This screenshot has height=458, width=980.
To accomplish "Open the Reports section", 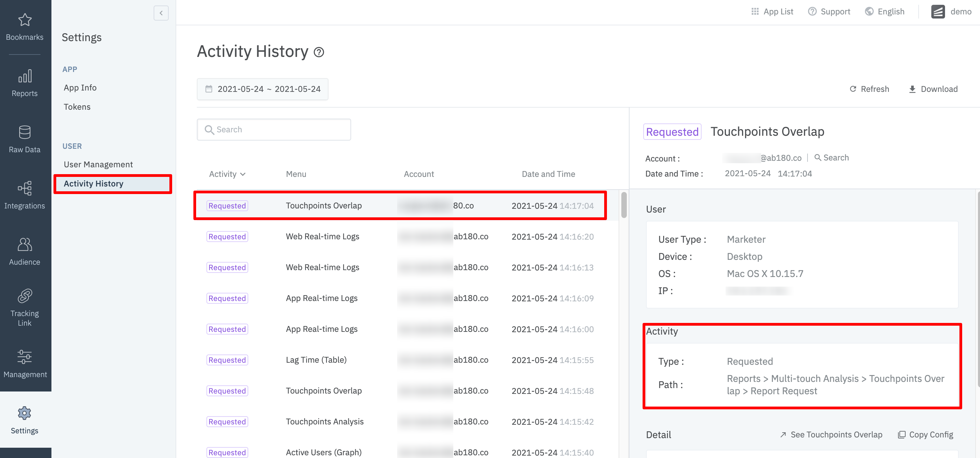I will (25, 83).
